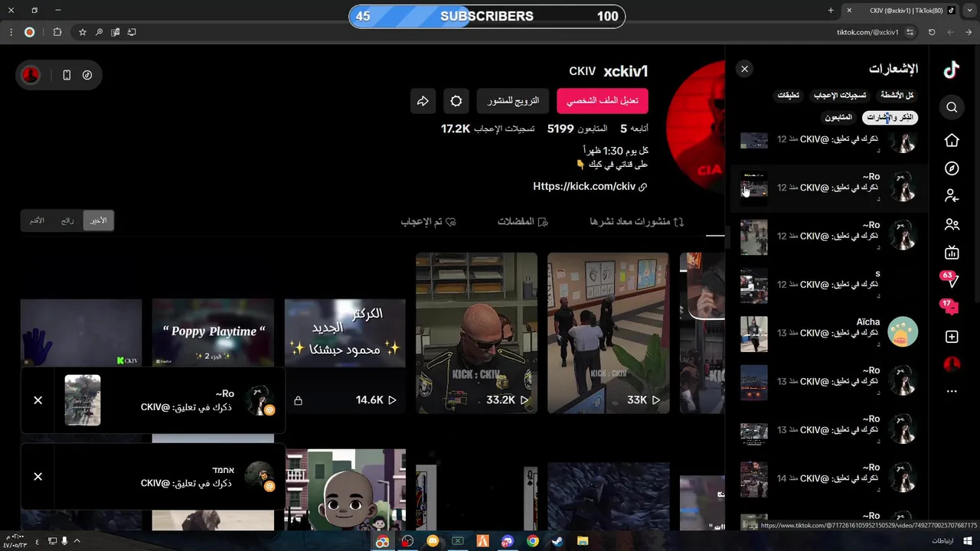
Task: Click the TikTok coin icon beside phone icon
Action: (87, 75)
